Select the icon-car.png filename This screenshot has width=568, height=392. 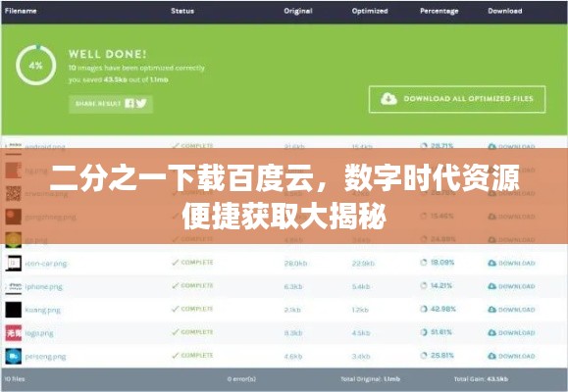click(46, 264)
